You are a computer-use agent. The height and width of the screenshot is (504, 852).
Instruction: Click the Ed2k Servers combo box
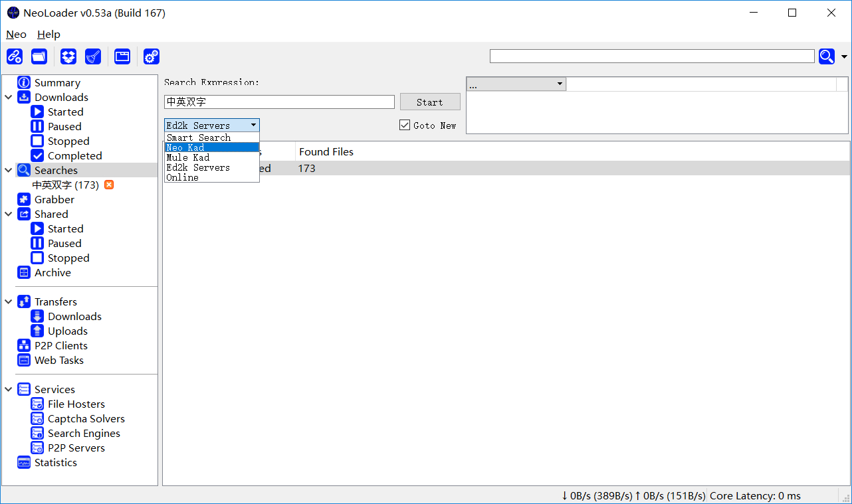tap(212, 125)
